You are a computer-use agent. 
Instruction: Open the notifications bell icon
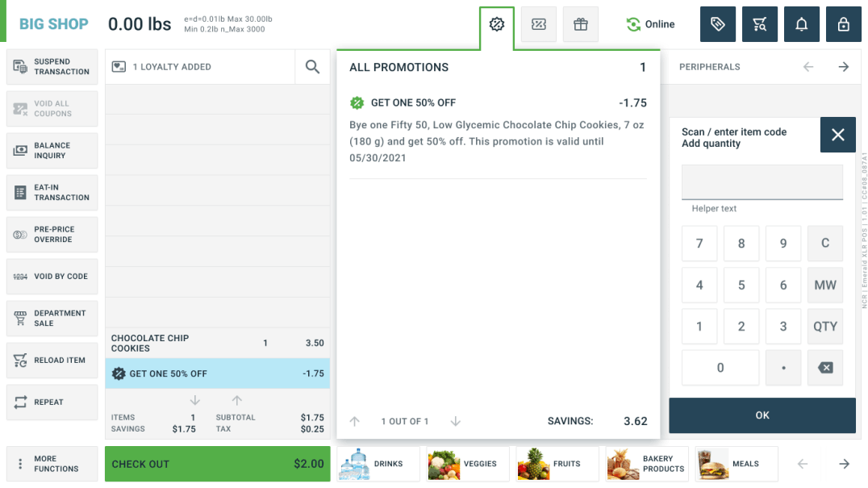click(x=801, y=24)
